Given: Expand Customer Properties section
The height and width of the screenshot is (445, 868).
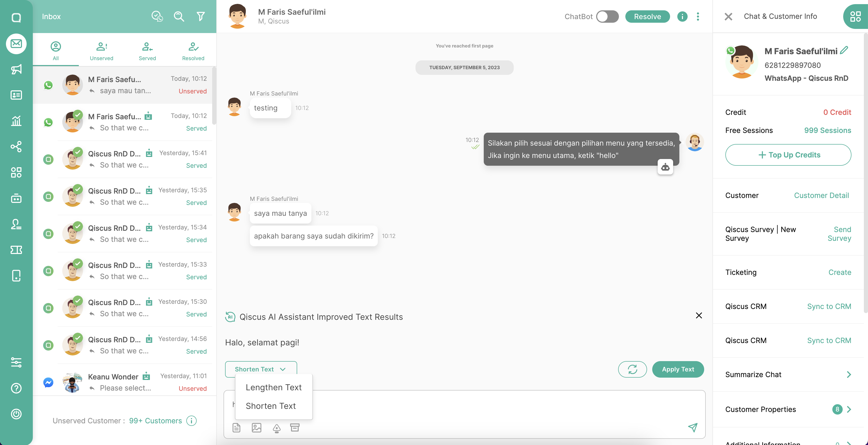Looking at the screenshot, I should tap(788, 409).
